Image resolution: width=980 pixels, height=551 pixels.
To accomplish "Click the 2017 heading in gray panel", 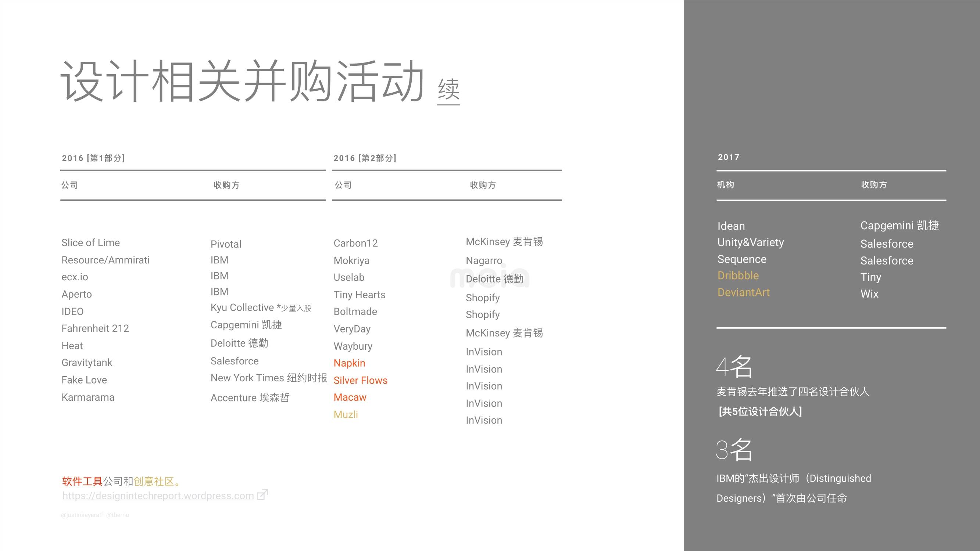I will [728, 157].
